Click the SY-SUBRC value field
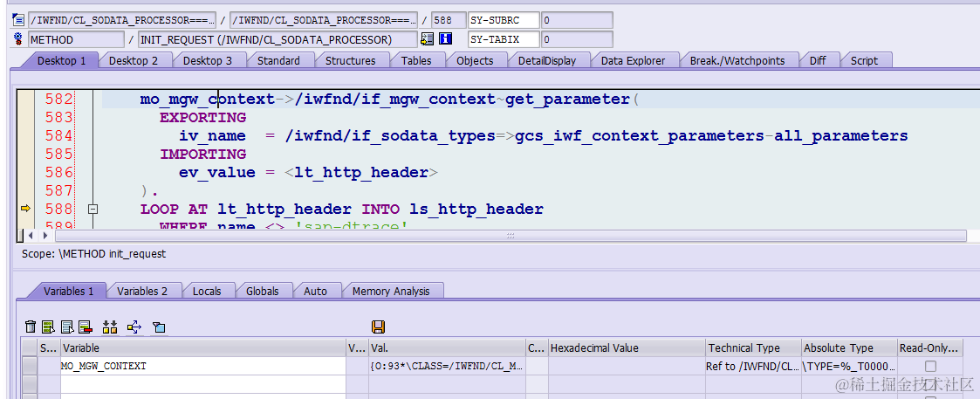Viewport: 980px width, 399px height. point(577,20)
